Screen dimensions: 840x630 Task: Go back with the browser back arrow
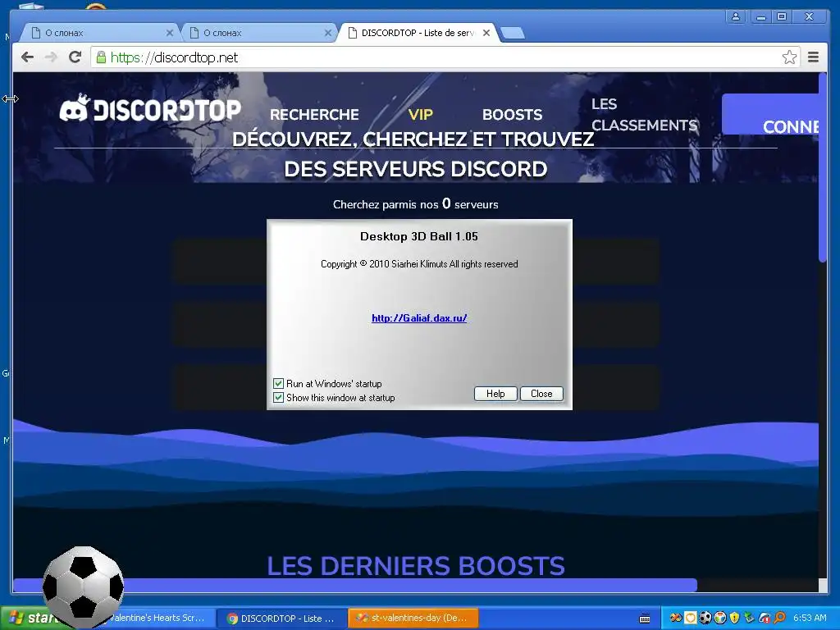coord(27,57)
